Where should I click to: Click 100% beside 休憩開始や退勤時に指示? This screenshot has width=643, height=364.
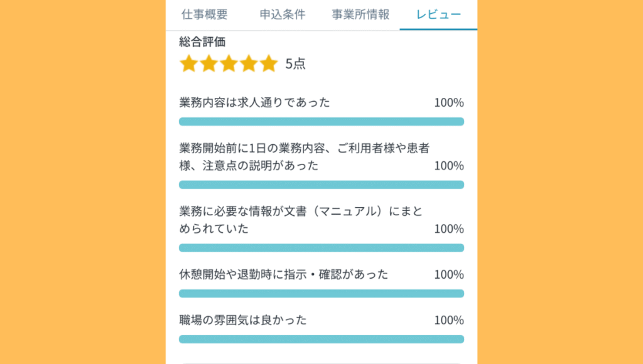[449, 274]
